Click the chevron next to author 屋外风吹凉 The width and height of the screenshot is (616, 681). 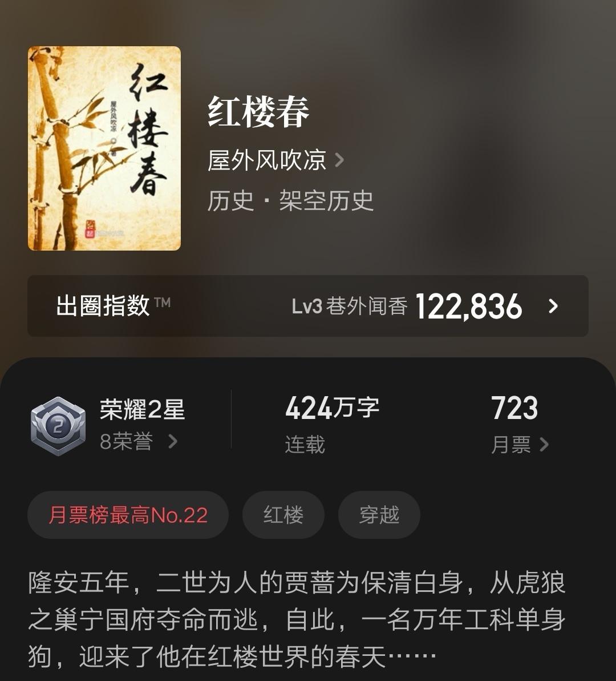tap(339, 160)
